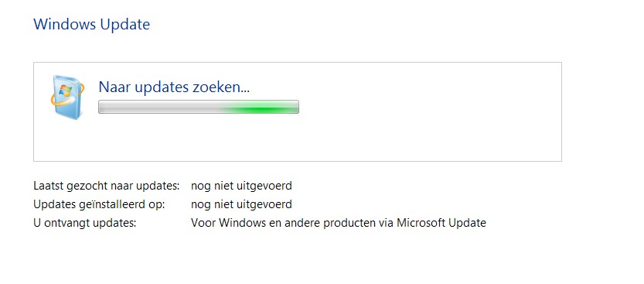The height and width of the screenshot is (284, 644).
Task: Select the 'Updates geïnstalleerd op:' label
Action: point(99,204)
